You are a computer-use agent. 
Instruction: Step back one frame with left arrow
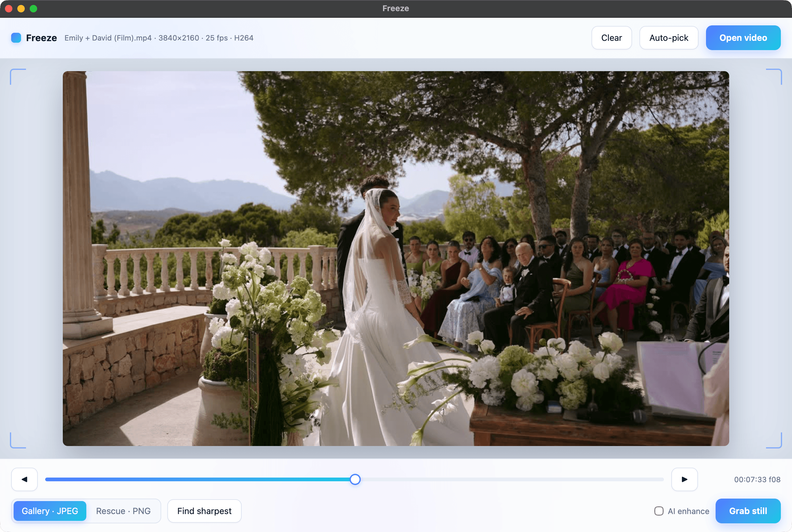24,479
